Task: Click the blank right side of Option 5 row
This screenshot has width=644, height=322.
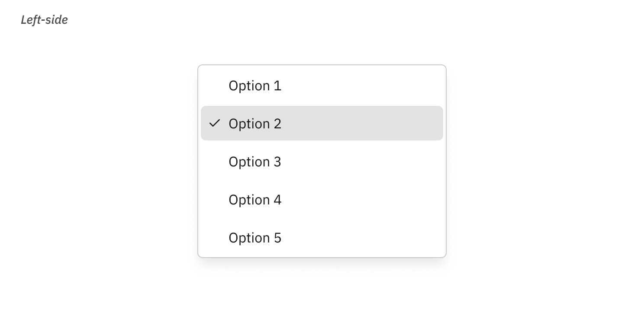Action: [363, 237]
